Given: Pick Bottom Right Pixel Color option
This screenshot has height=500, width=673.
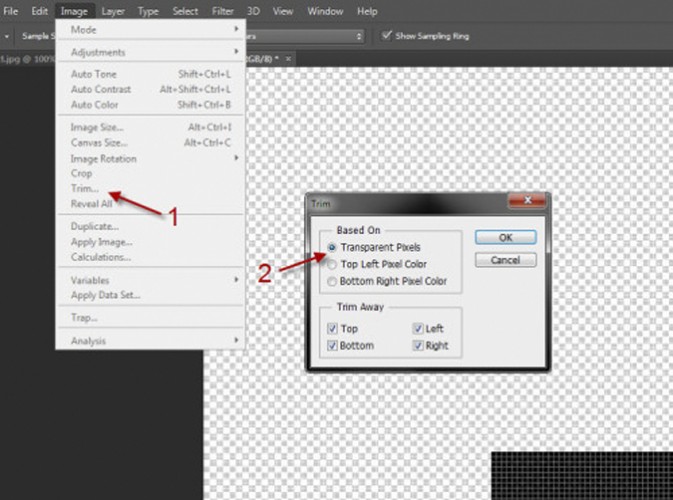Looking at the screenshot, I should [x=332, y=281].
